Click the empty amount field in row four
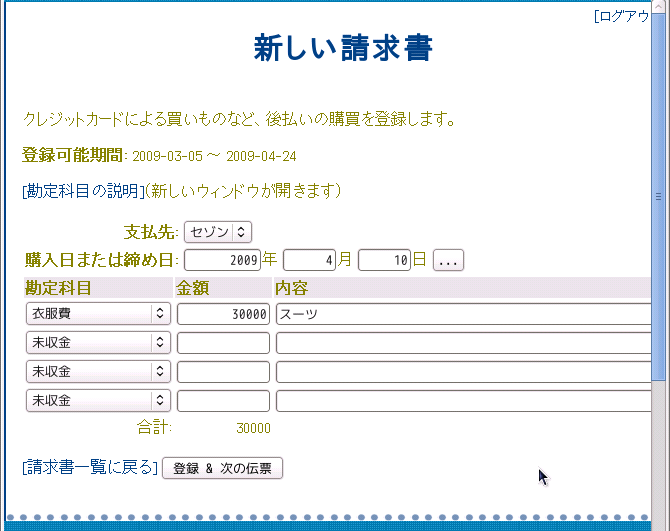This screenshot has width=670, height=531. point(223,401)
